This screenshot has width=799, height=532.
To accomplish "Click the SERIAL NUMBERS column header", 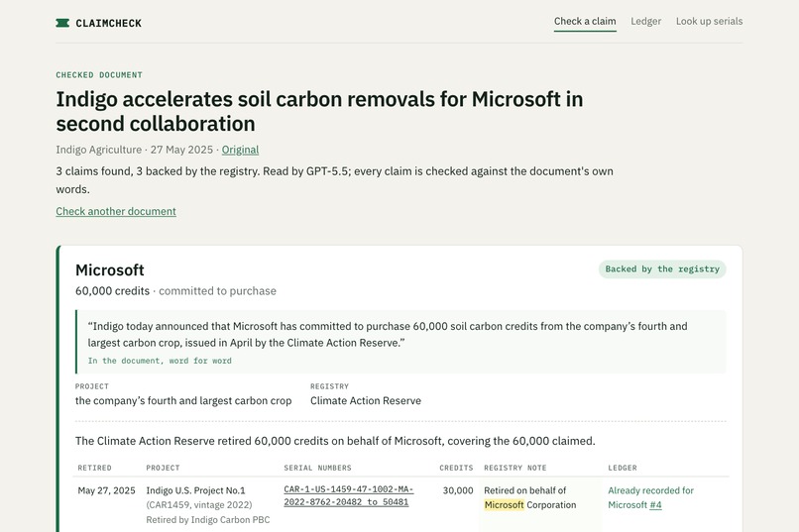I will point(317,468).
